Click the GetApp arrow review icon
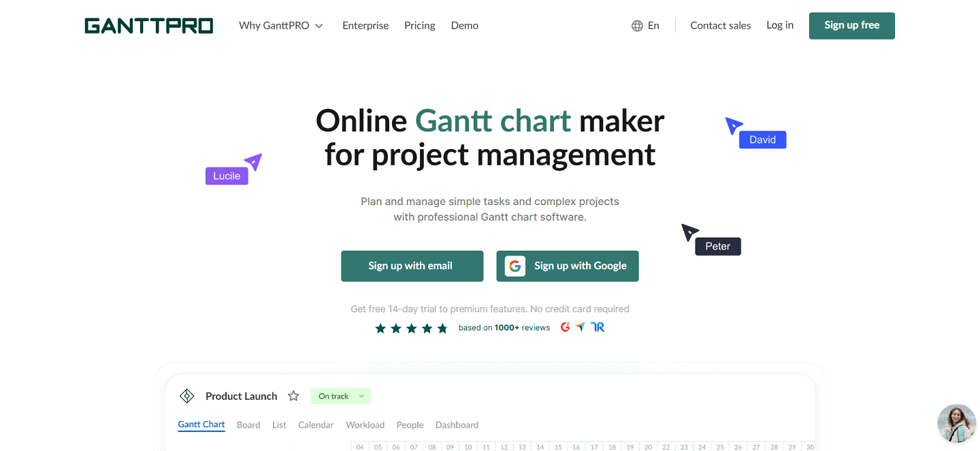The height and width of the screenshot is (451, 980). click(581, 327)
